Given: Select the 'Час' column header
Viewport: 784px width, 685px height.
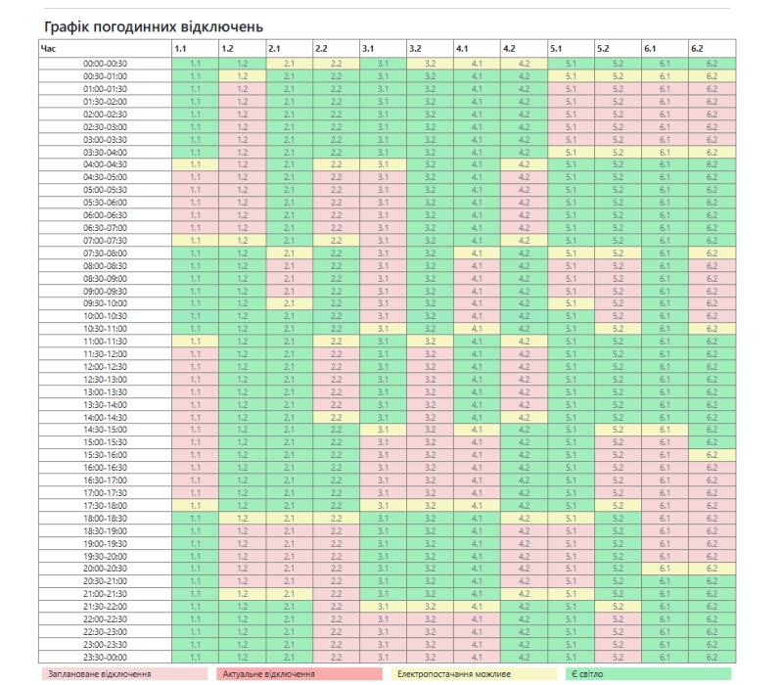Looking at the screenshot, I should (x=105, y=48).
